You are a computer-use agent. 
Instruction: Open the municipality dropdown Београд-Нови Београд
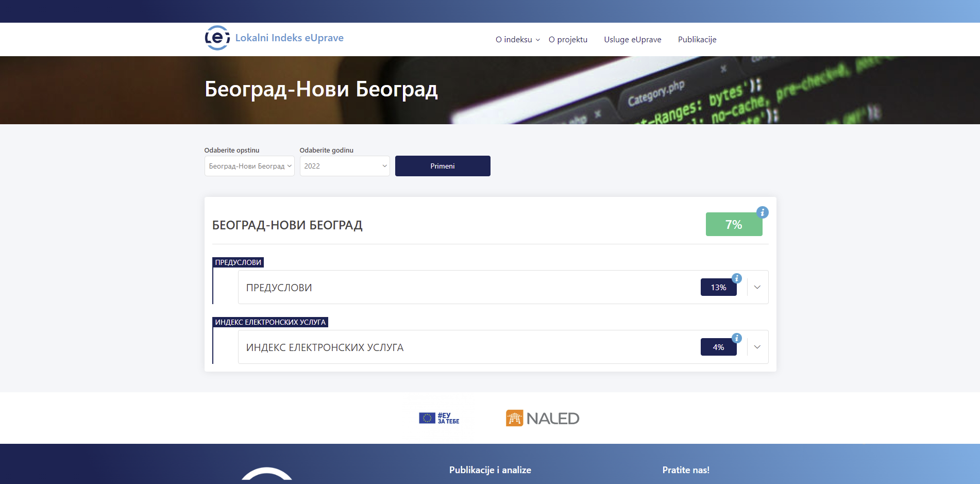249,166
